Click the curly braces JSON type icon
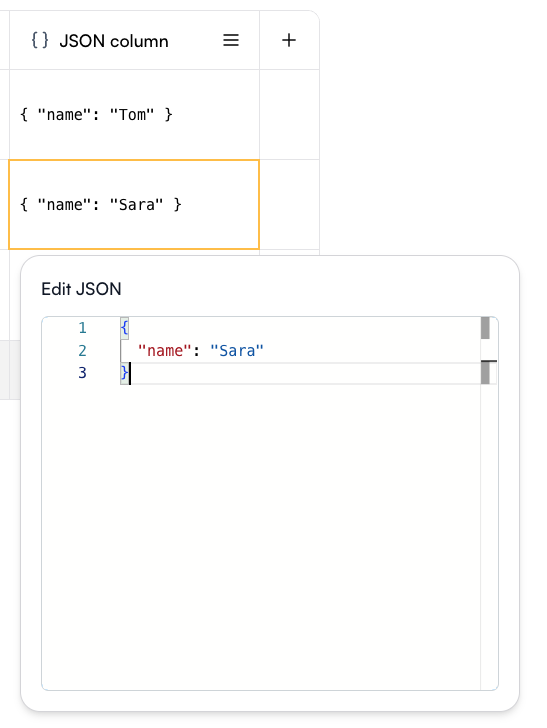This screenshot has height=728, width=547. pos(40,40)
